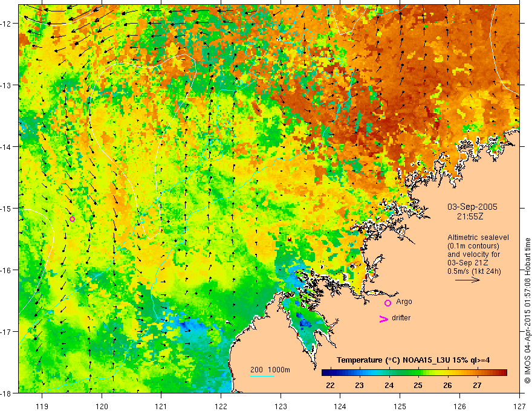Select the Argo float marker near 119.5°E
Screen dimensions: 532x411
point(72,219)
